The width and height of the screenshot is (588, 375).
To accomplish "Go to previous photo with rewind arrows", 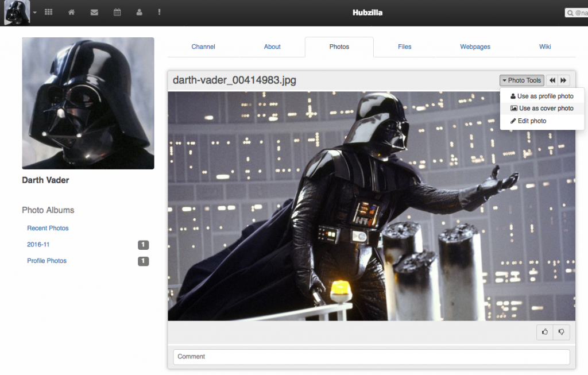I will (x=552, y=80).
